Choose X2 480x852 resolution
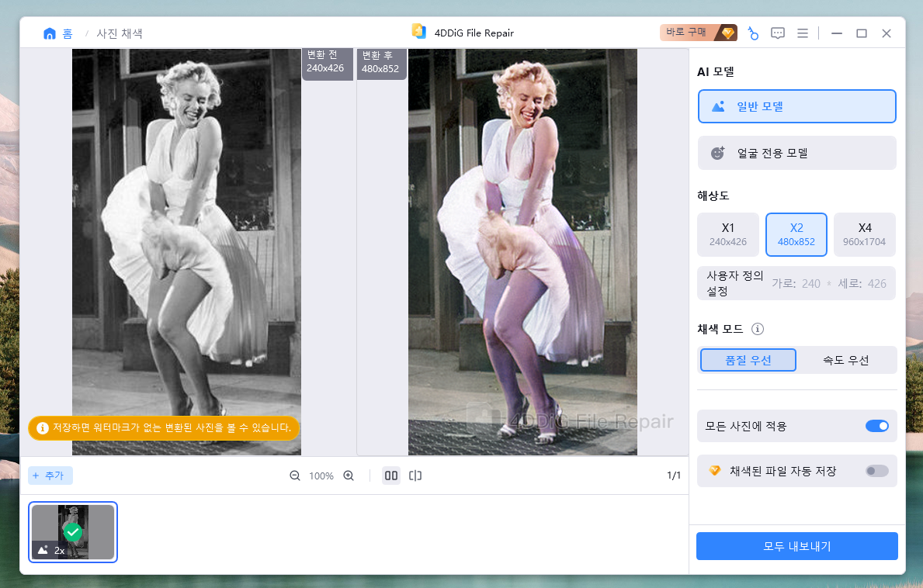Viewport: 923px width, 588px height. [796, 234]
